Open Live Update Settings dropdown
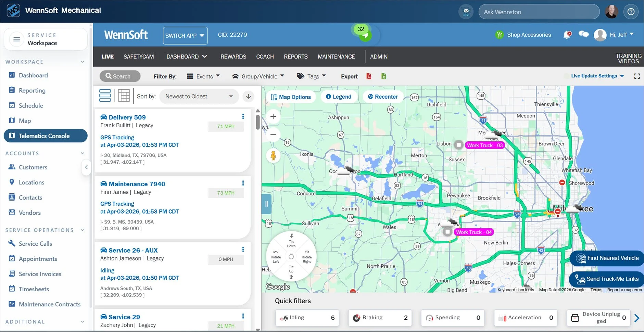Image resolution: width=644 pixels, height=332 pixels. pos(597,76)
